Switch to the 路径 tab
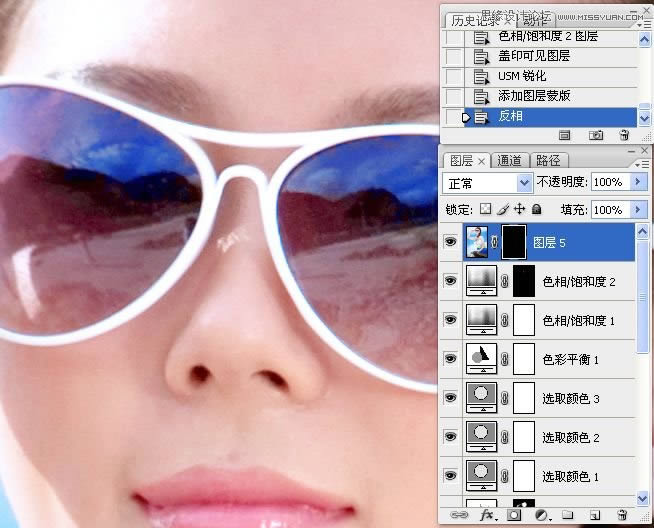The width and height of the screenshot is (654, 528). tap(548, 161)
